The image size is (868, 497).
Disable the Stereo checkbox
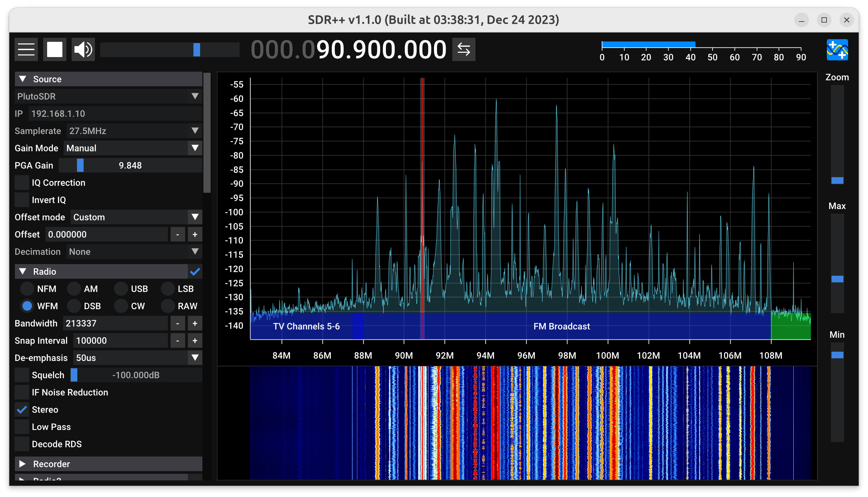point(22,410)
